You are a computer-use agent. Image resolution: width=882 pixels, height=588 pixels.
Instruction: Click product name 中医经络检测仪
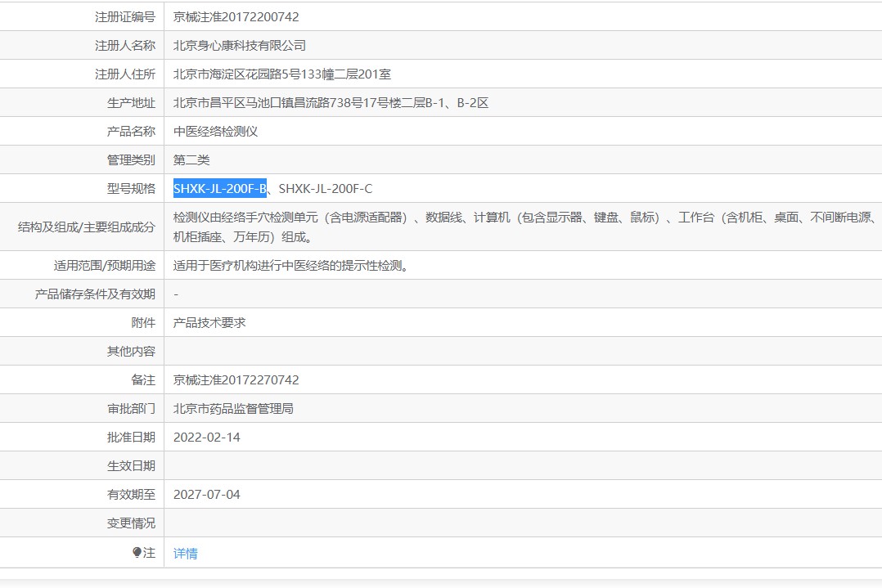(x=215, y=132)
